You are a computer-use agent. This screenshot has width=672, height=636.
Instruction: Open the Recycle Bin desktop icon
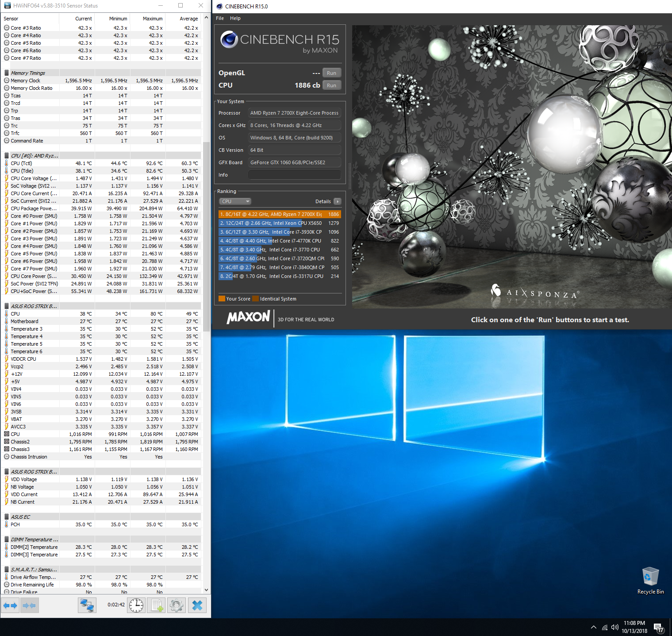click(x=650, y=581)
